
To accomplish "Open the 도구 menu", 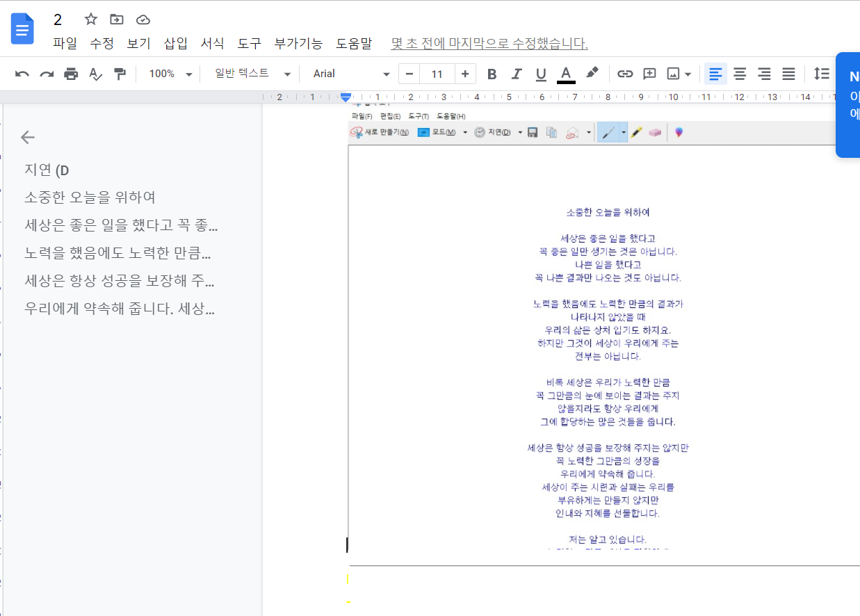I will click(x=250, y=43).
